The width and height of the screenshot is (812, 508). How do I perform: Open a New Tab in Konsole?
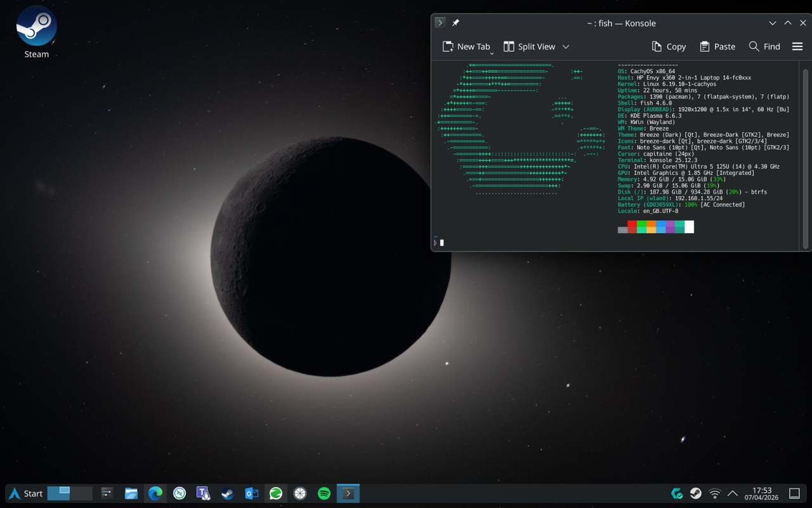(x=466, y=46)
